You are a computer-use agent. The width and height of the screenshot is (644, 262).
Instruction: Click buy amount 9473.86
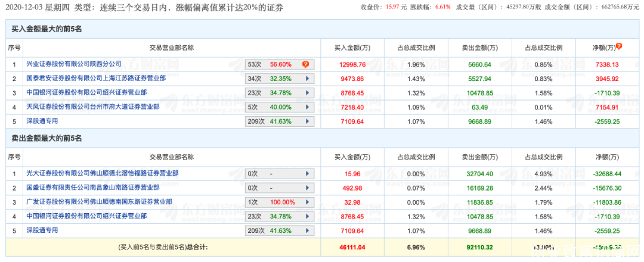[x=353, y=79]
